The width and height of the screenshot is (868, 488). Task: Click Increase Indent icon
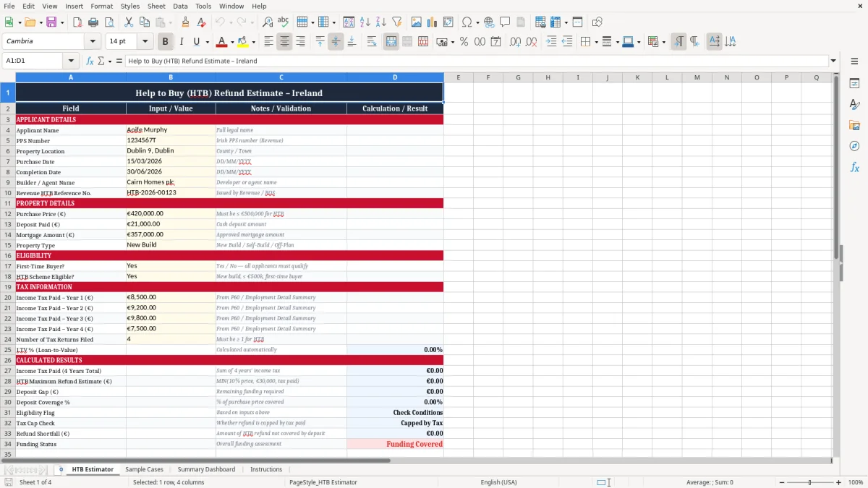[551, 42]
